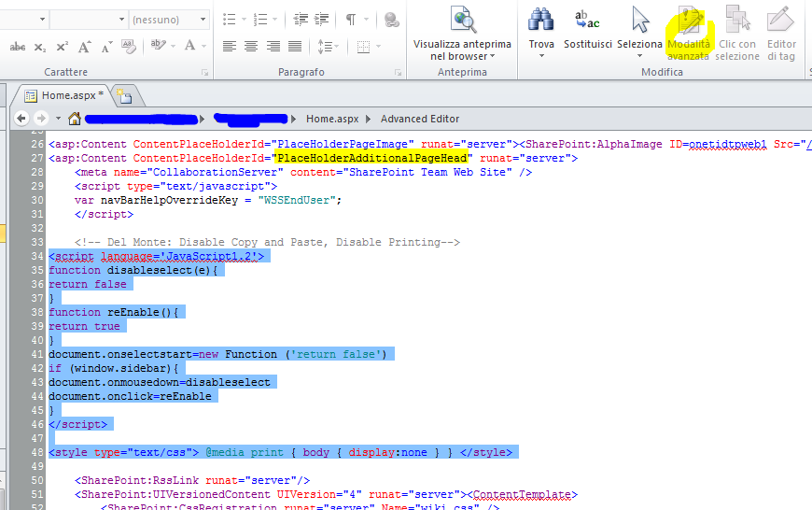Center align text
Viewport: 812px width, 510px height.
(251, 47)
